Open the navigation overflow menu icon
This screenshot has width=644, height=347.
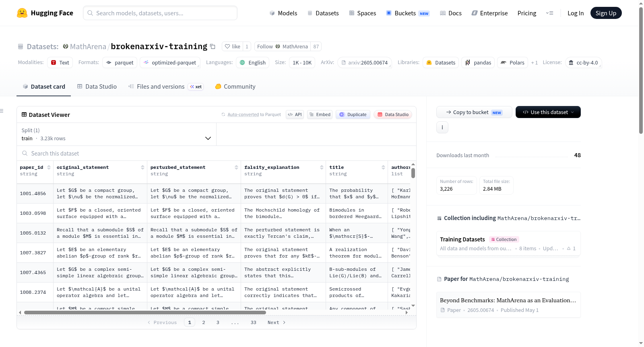click(x=549, y=13)
